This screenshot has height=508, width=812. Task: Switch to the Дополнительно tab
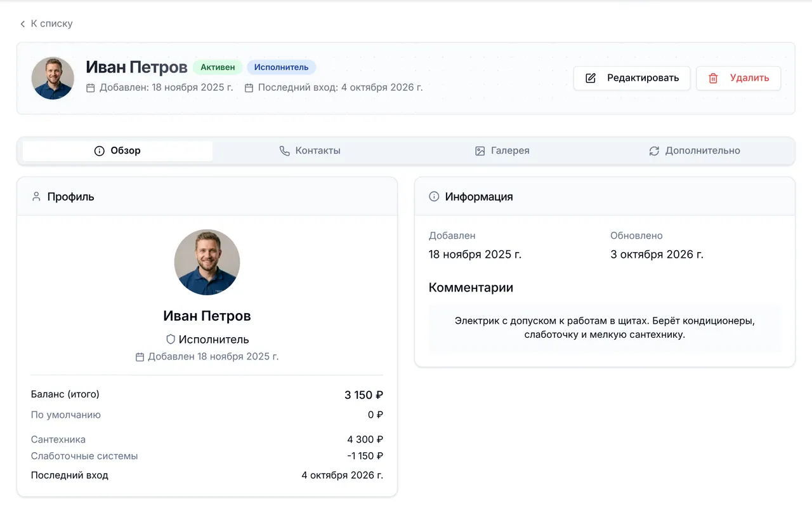point(695,151)
